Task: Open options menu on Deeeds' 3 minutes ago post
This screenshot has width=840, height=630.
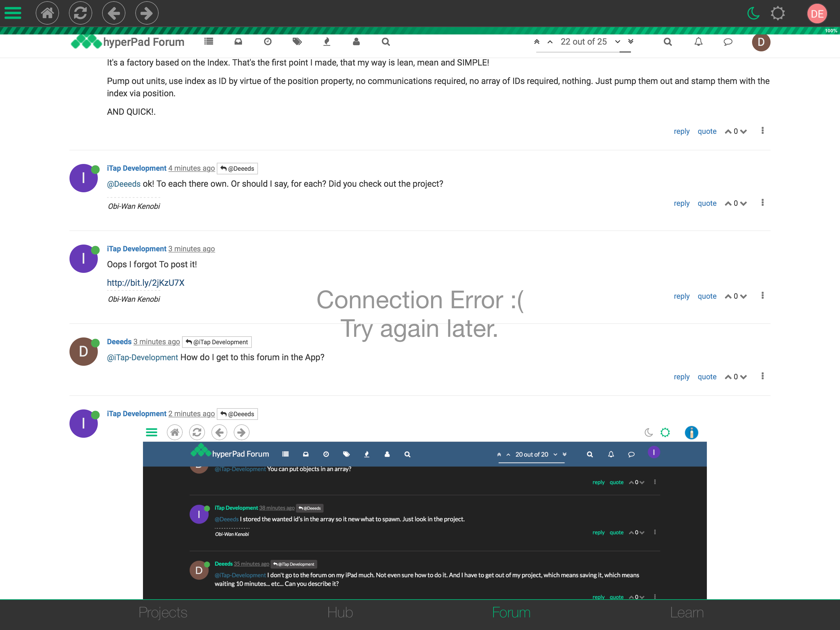Action: (x=763, y=376)
